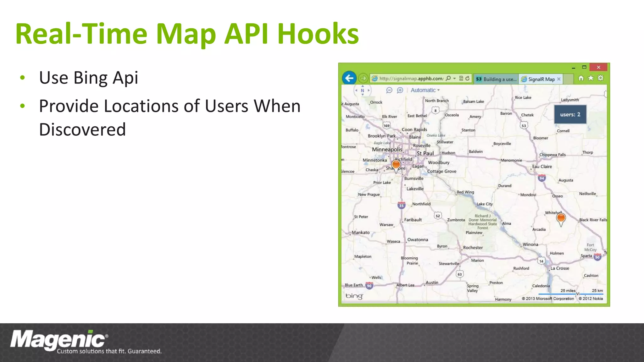Click the search magnifier in address bar
The width and height of the screenshot is (644, 362).
click(x=448, y=78)
